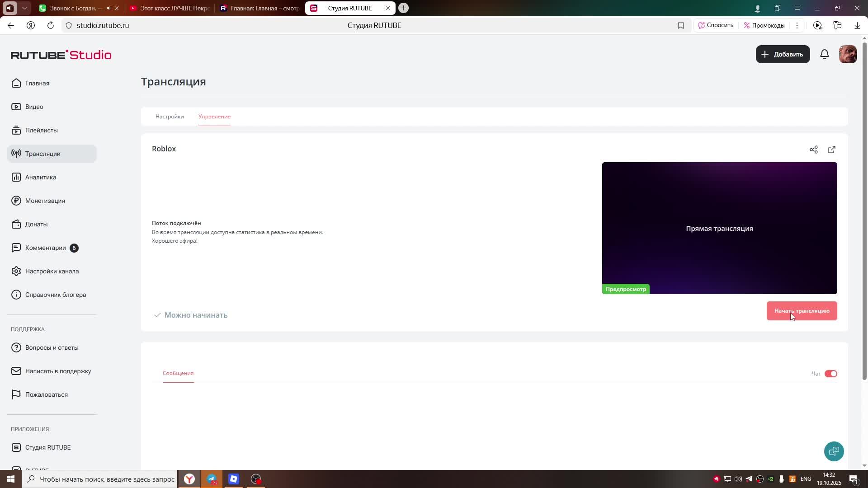868x488 pixels.
Task: Click the share icon next to Roblox
Action: point(813,150)
